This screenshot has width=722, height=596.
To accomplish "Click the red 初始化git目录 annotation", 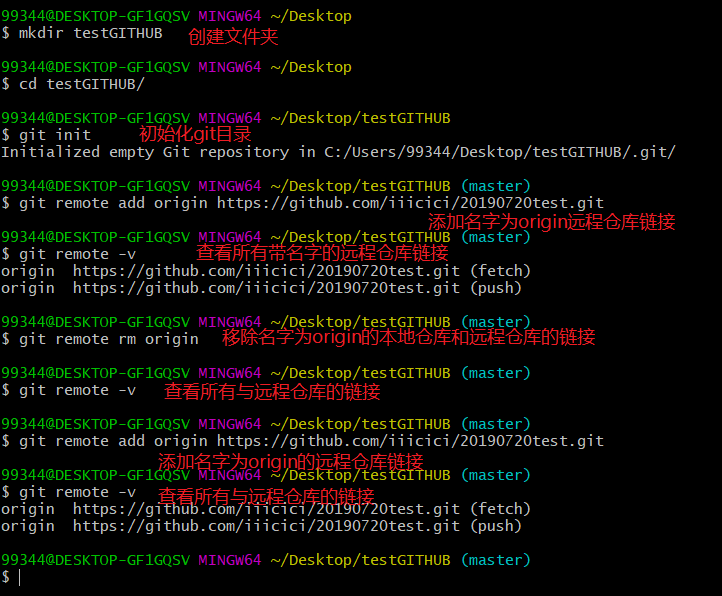I will pos(194,133).
